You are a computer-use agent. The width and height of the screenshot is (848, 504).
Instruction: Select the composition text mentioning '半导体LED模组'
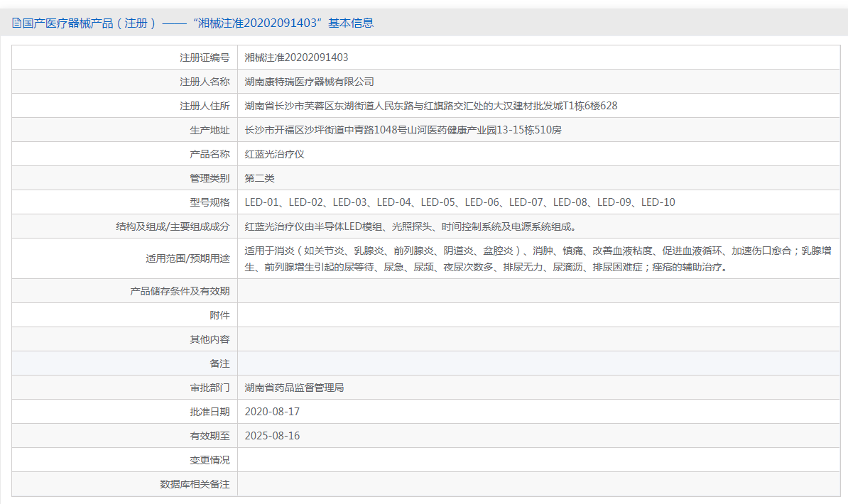click(411, 226)
